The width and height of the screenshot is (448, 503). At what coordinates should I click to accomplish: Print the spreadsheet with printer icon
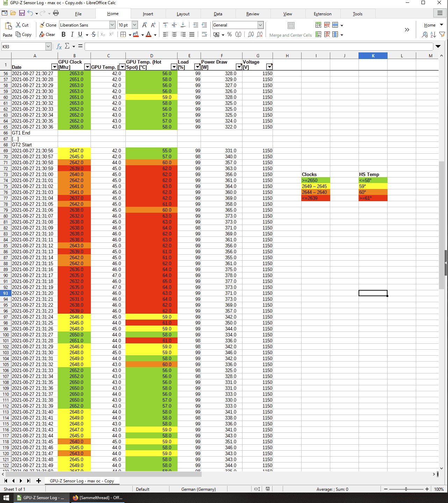pos(56,13)
